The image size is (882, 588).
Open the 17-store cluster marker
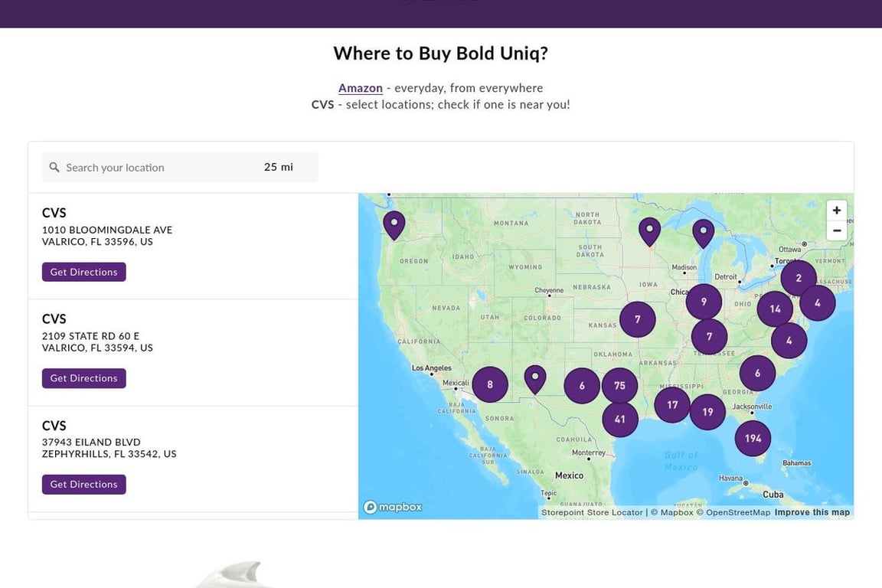(672, 405)
